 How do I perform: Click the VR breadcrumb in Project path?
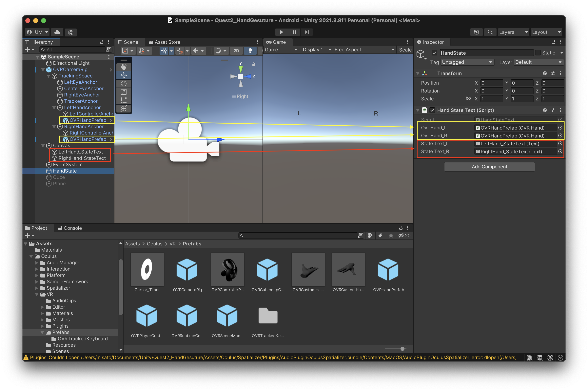tap(172, 244)
